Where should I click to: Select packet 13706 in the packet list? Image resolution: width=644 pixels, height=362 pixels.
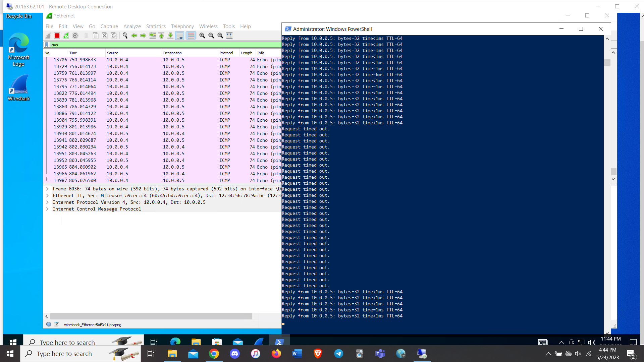pyautogui.click(x=134, y=60)
